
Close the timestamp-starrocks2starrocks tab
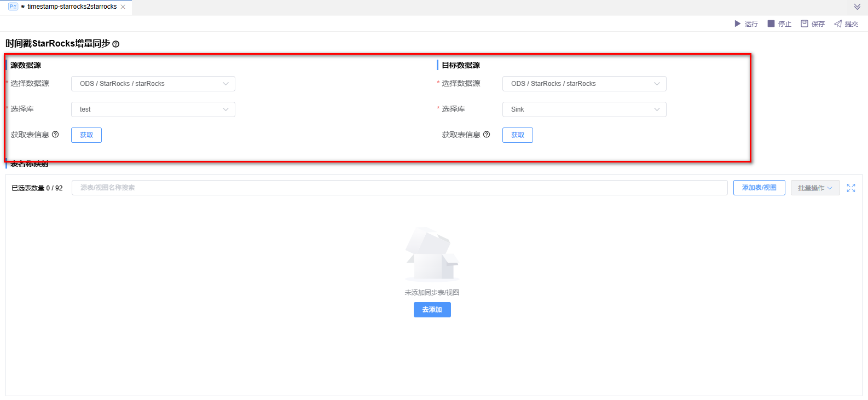tap(123, 7)
